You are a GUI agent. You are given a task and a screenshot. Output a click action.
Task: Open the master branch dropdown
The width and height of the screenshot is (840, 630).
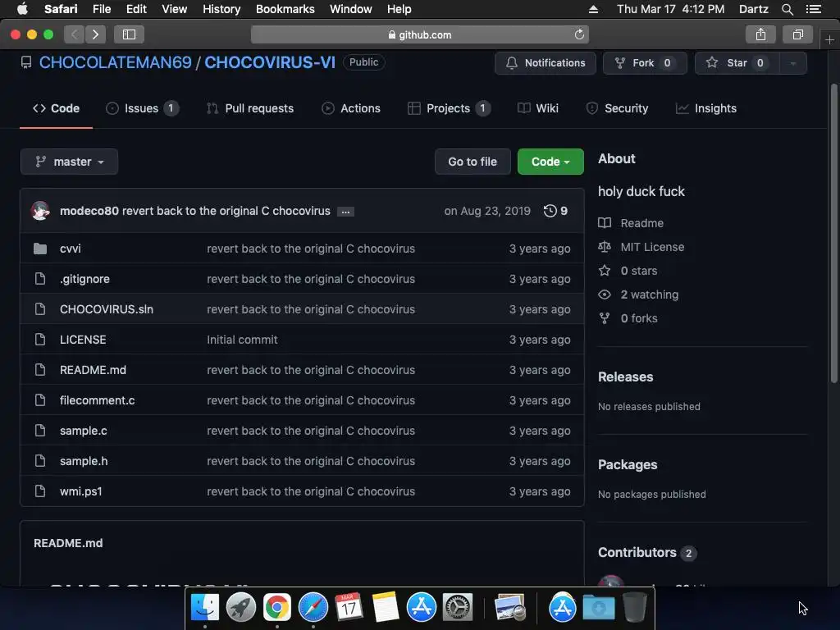pos(69,162)
